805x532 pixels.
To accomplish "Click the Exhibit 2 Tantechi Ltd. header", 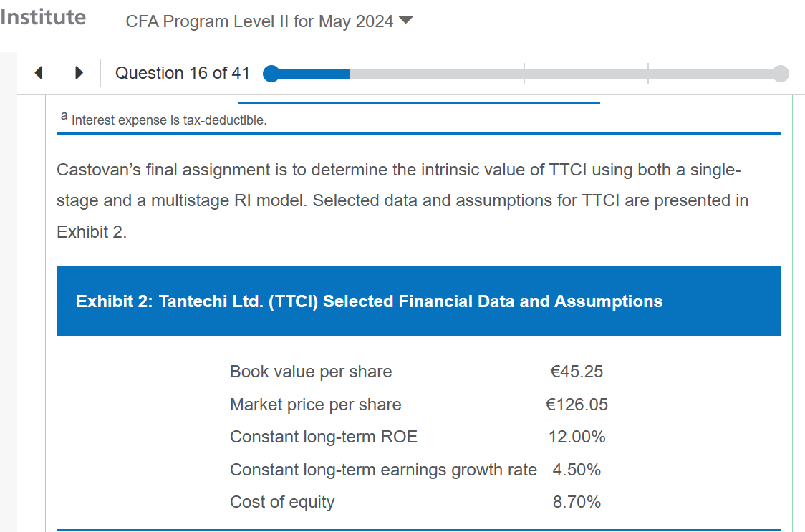I will tap(369, 301).
